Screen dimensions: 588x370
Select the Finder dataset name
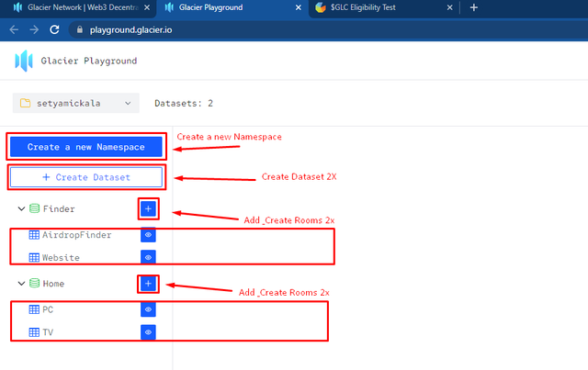[59, 208]
